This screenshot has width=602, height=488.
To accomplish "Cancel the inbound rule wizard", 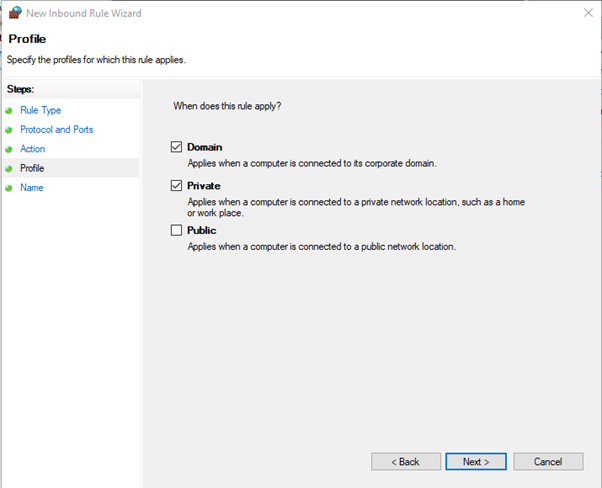I will pyautogui.click(x=548, y=461).
